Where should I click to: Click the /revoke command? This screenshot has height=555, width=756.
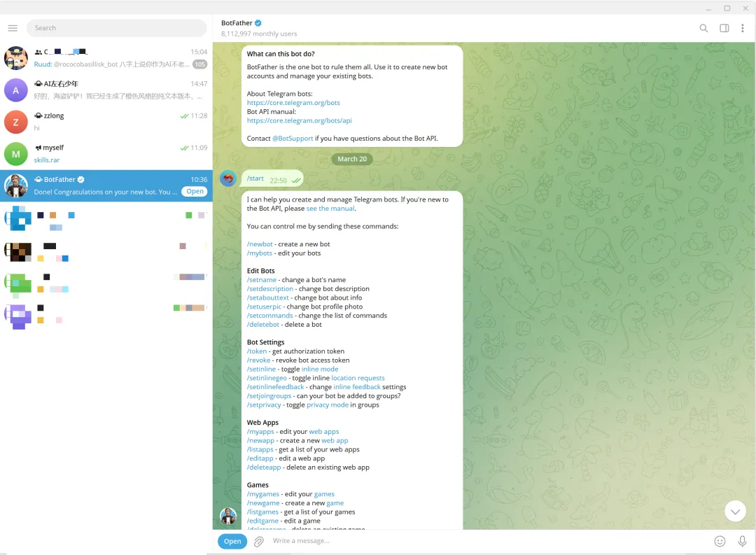[x=258, y=360]
